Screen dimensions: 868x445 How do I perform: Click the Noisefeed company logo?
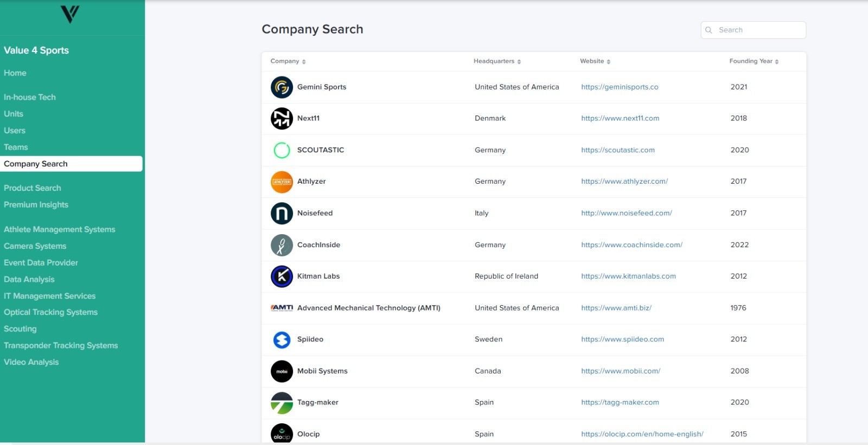click(282, 214)
